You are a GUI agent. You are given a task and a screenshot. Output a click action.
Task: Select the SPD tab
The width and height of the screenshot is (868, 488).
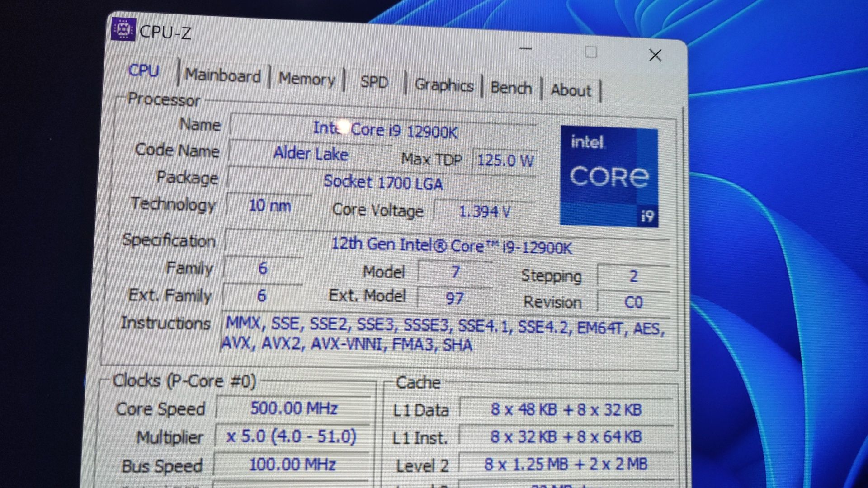coord(374,82)
